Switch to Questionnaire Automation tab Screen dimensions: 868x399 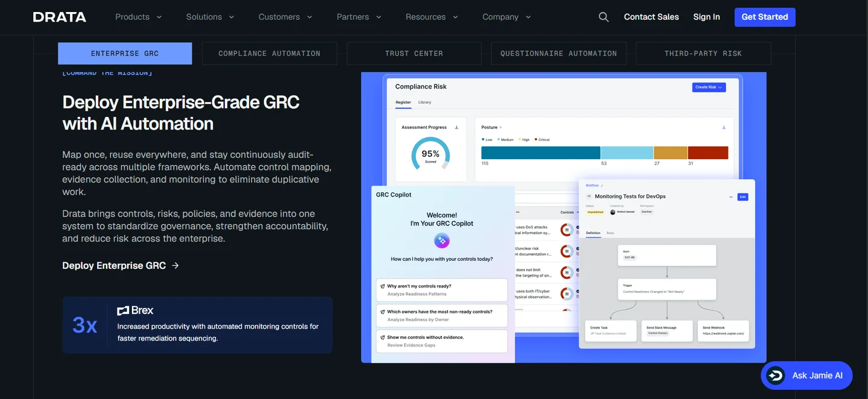(559, 54)
